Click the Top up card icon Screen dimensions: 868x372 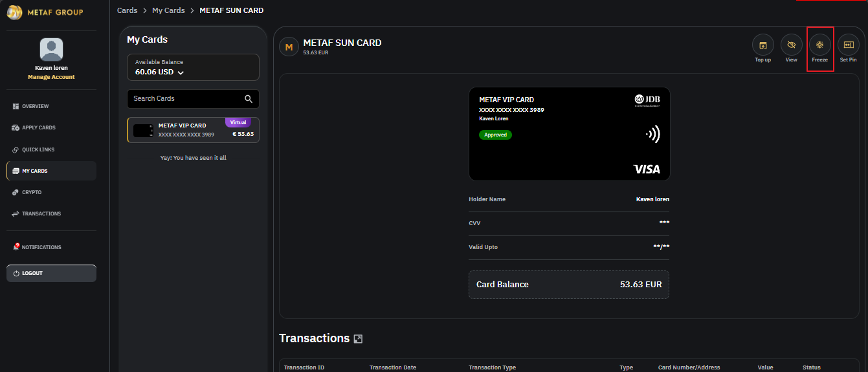[762, 45]
